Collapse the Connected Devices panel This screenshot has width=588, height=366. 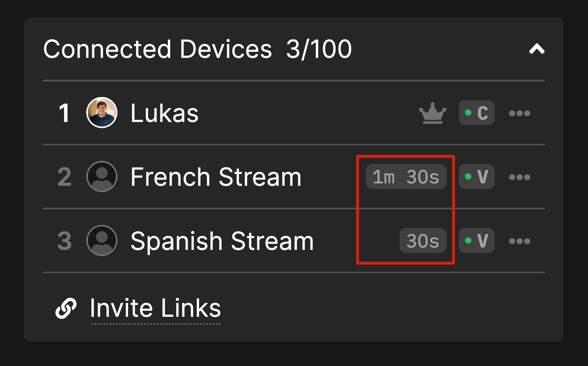pos(537,49)
